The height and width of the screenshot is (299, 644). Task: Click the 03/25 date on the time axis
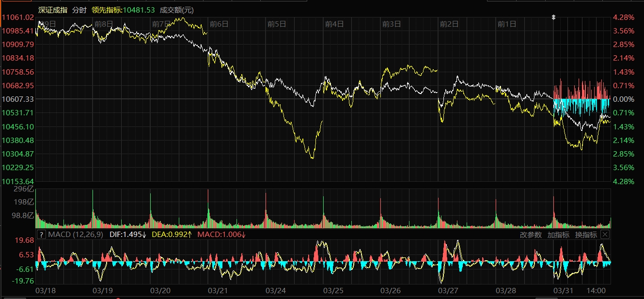[x=333, y=291]
